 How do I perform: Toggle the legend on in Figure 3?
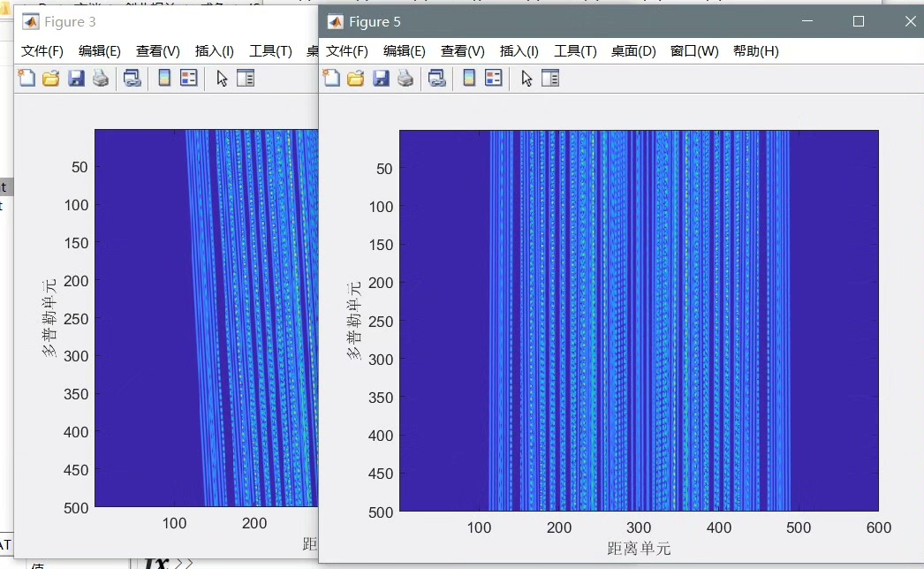coord(189,78)
